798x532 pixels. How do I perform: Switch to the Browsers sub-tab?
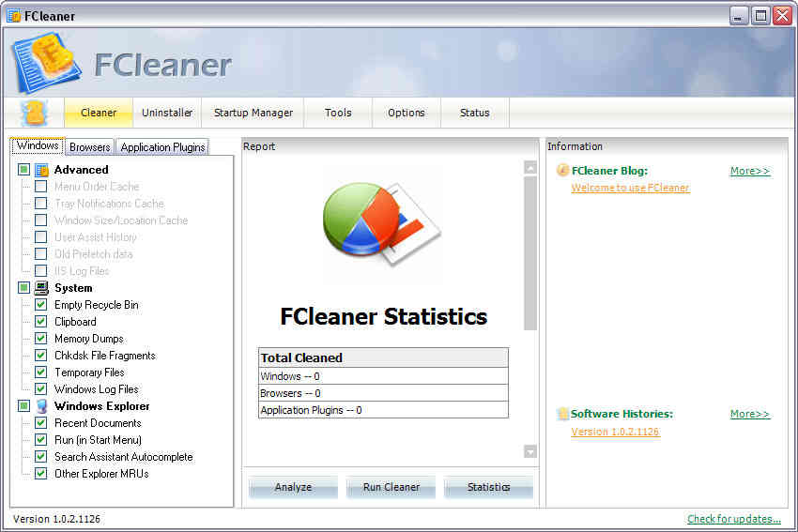point(89,147)
